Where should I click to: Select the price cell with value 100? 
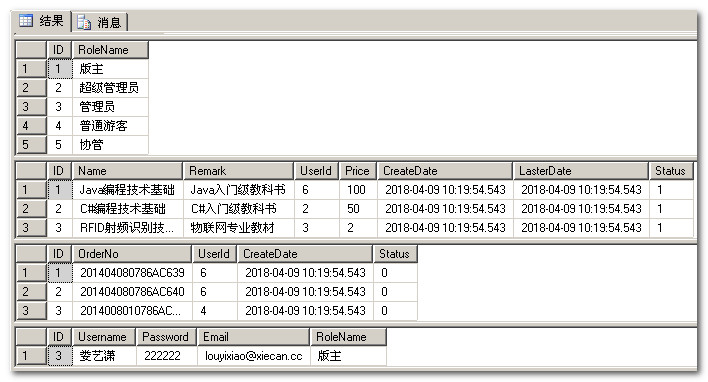coord(358,190)
